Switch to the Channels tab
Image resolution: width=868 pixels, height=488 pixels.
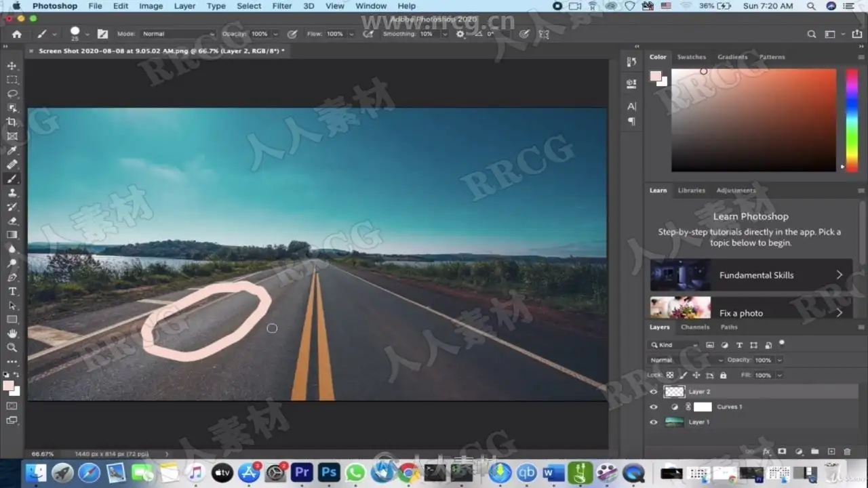point(695,327)
